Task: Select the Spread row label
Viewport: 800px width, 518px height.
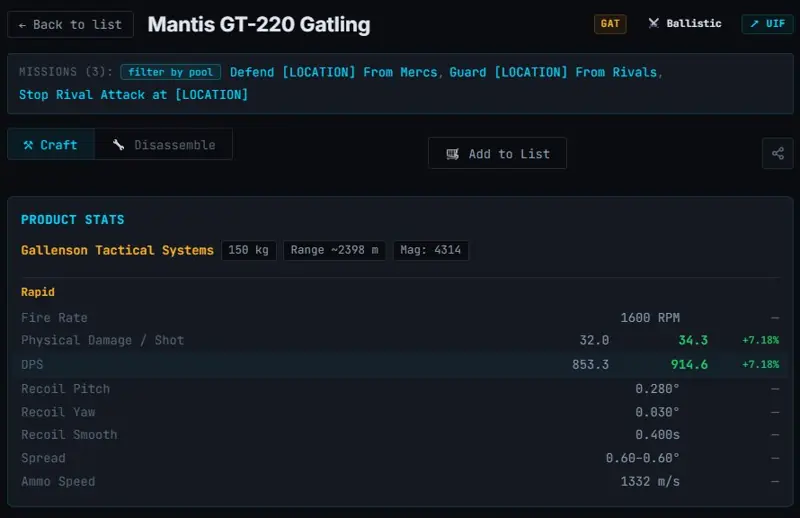Action: [43, 458]
